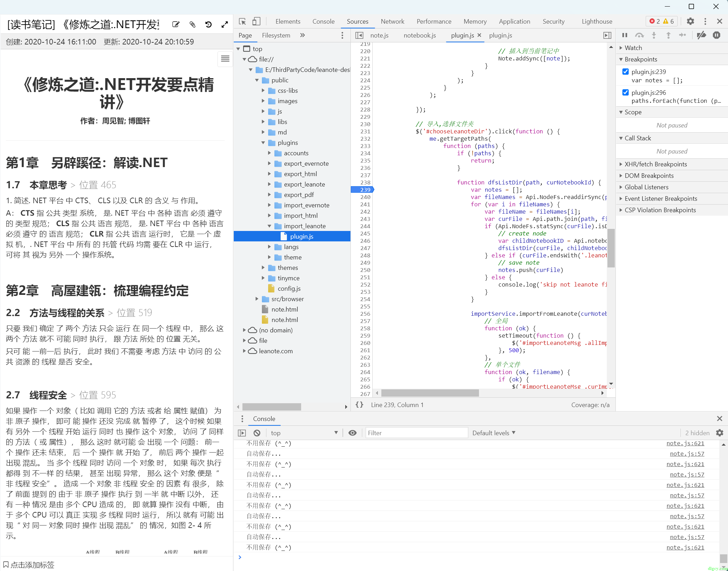This screenshot has width=728, height=571.
Task: Open the Performance tab
Action: [434, 22]
